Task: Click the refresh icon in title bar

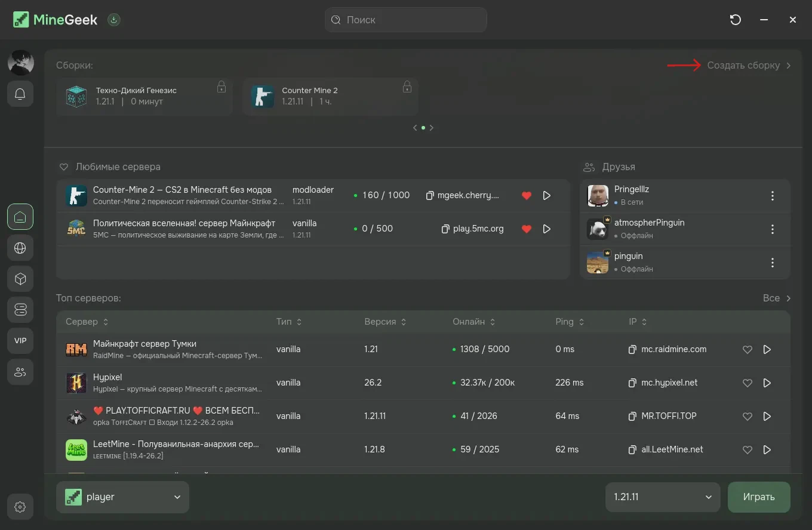Action: point(736,20)
